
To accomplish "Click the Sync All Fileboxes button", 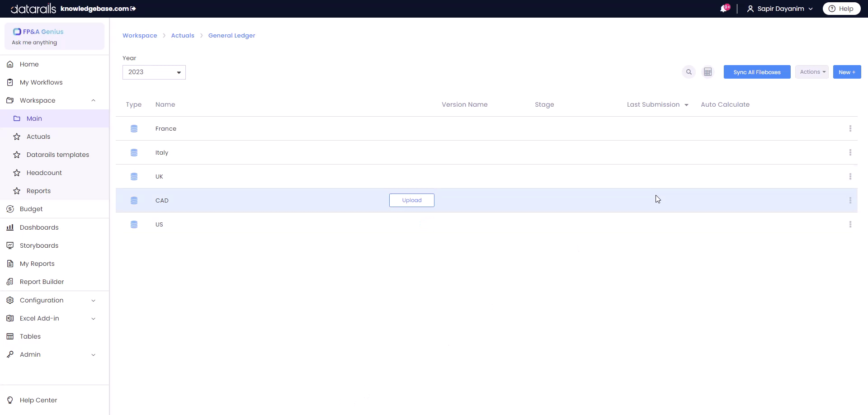I will click(x=756, y=71).
